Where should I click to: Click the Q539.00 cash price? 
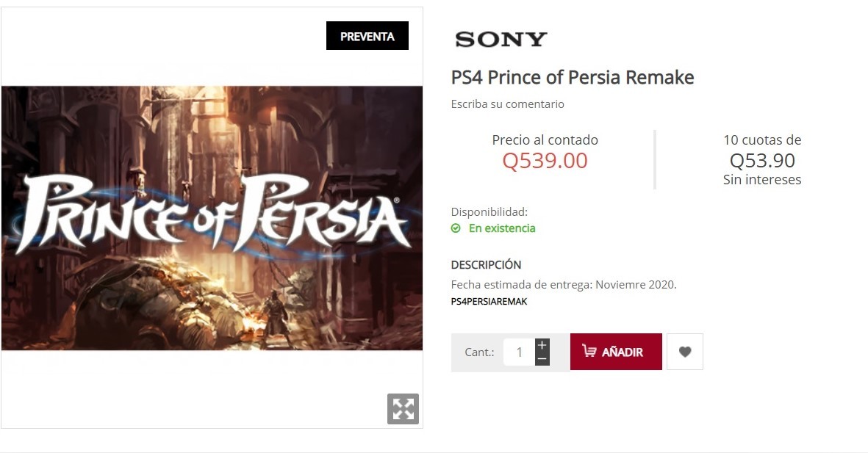[x=545, y=160]
